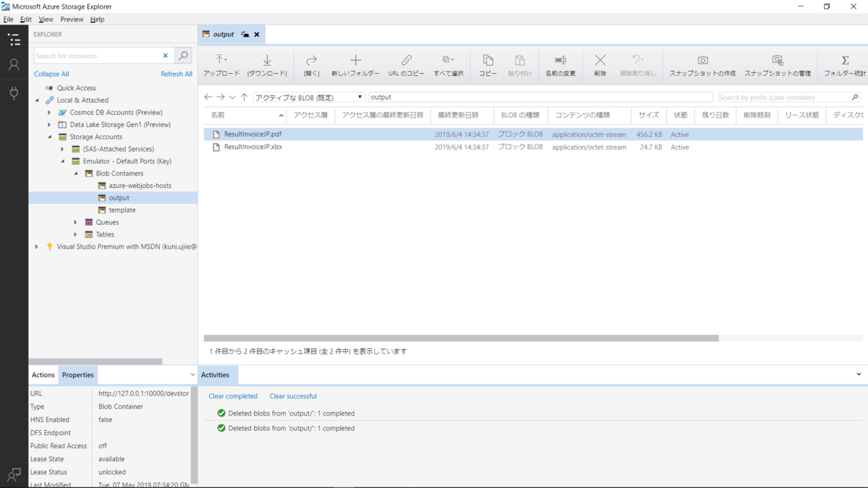Viewport: 868px width, 488px height.
Task: Open the View menu
Action: pos(46,20)
